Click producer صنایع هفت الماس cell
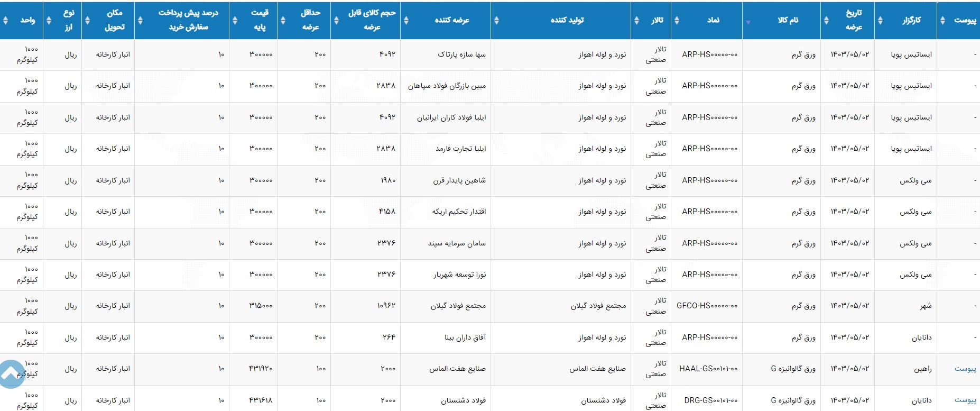 [x=598, y=369]
